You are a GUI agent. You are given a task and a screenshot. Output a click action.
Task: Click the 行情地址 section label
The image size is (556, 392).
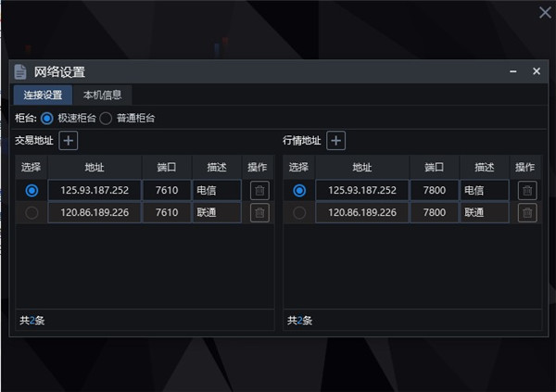click(302, 141)
